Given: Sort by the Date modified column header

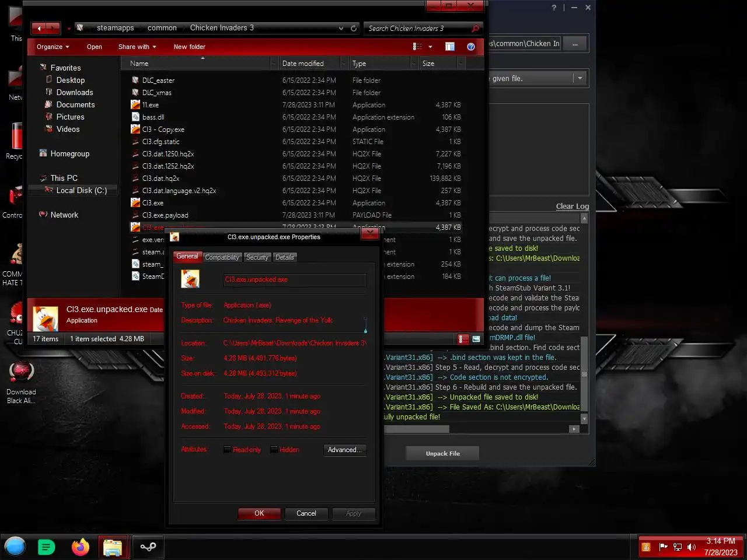Looking at the screenshot, I should pyautogui.click(x=303, y=63).
